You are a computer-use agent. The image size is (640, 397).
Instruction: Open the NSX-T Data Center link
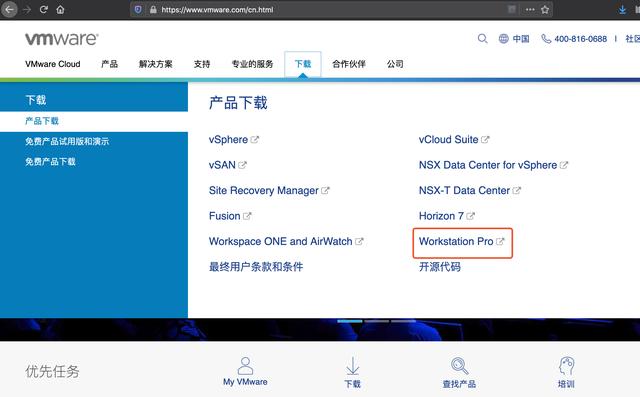click(x=464, y=191)
